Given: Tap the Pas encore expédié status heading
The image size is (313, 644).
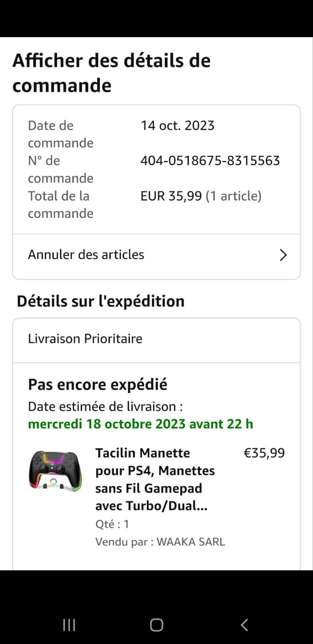Looking at the screenshot, I should point(98,385).
